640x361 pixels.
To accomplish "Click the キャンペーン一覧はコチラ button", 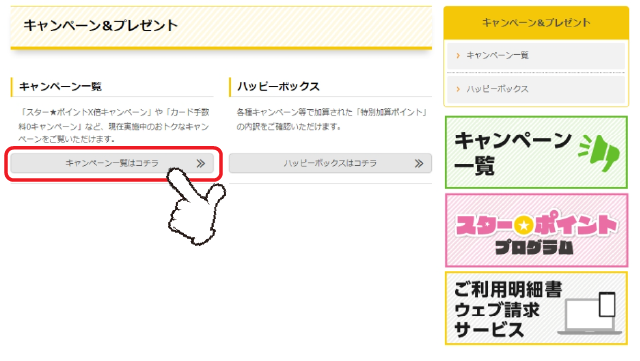I will [112, 163].
